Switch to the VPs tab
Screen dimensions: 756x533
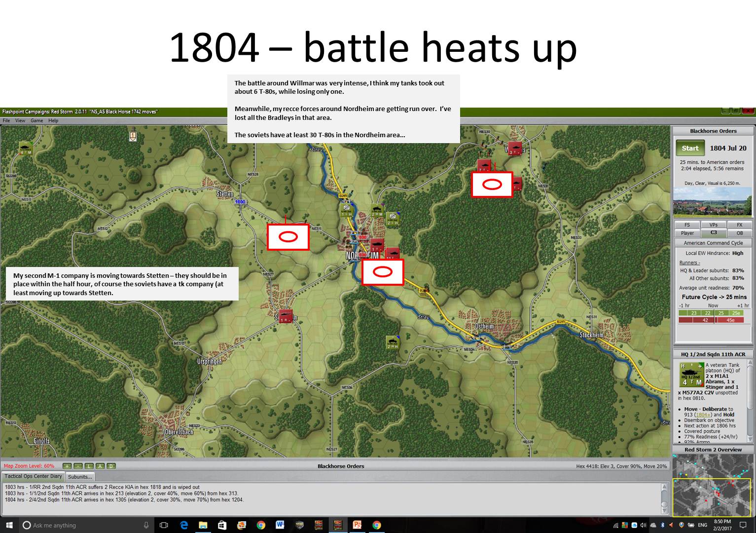tap(714, 225)
